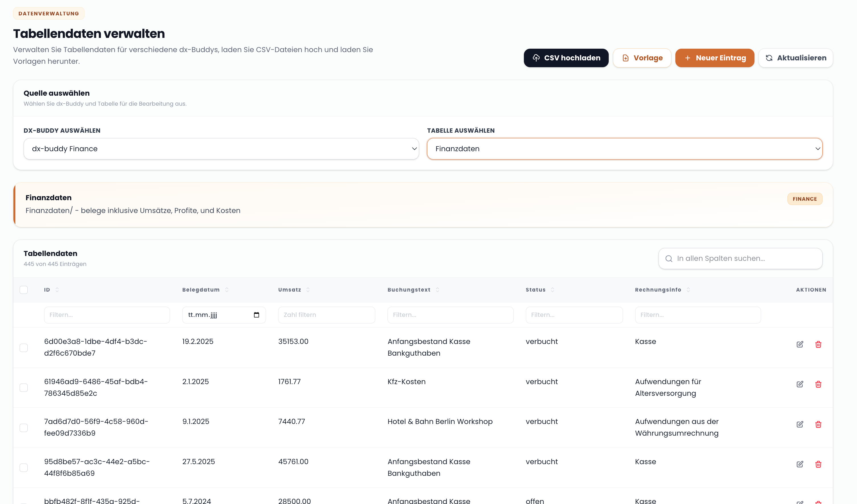Open the Finanzdaten table dropdown
Viewport: 857px width, 504px height.
pyautogui.click(x=625, y=149)
